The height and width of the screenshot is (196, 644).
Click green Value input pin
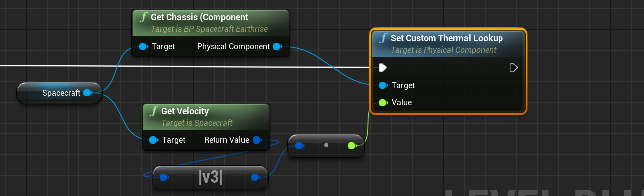383,103
